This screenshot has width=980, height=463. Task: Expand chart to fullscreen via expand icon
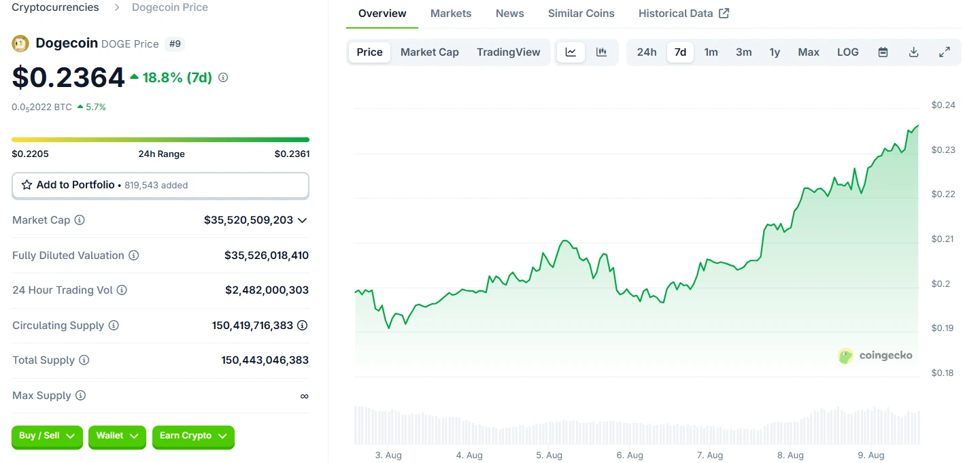[x=945, y=52]
